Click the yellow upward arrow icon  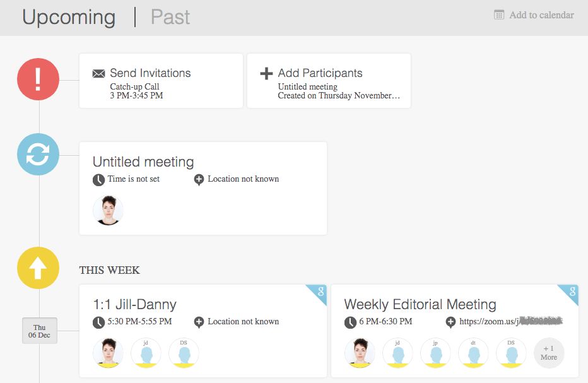click(38, 268)
